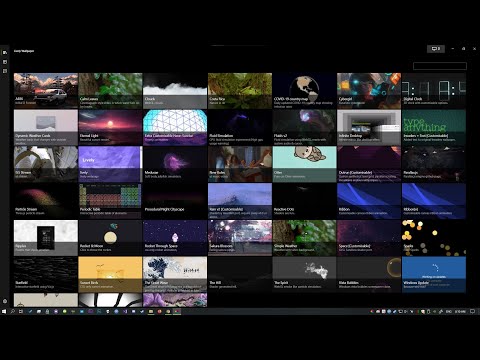
Task: Apply The Hill wallpaper
Action: tap(240, 274)
